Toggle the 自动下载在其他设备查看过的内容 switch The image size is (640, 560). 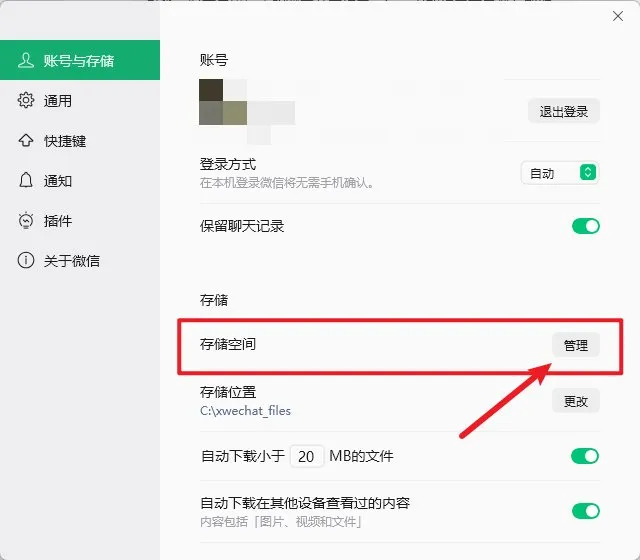(x=586, y=511)
